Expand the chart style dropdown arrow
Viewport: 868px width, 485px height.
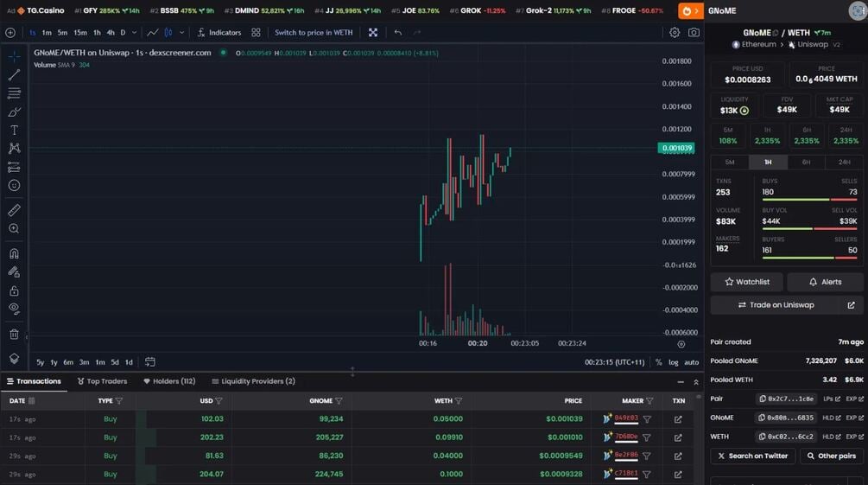181,33
